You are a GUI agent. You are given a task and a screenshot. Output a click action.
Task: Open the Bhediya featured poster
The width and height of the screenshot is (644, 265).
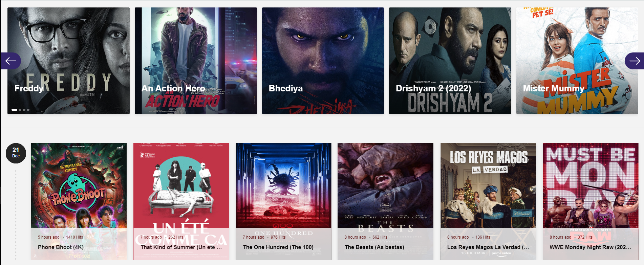coord(323,61)
